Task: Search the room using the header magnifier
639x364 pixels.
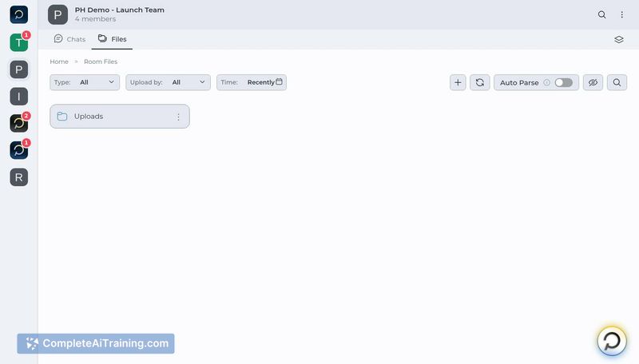Action: [602, 14]
